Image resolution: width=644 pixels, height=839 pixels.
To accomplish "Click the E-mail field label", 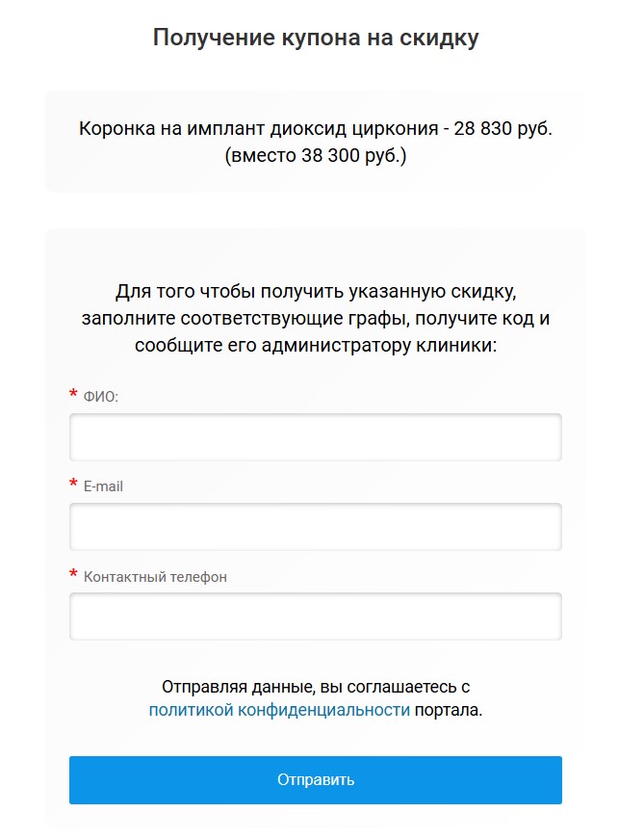I will [103, 486].
